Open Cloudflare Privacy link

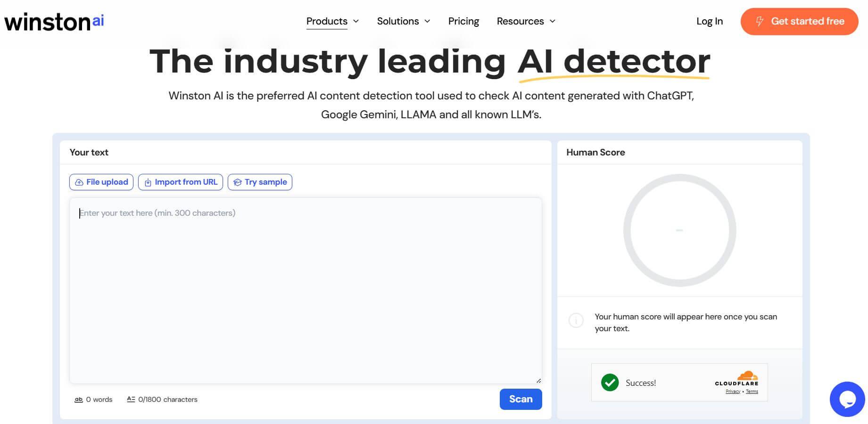pos(733,391)
